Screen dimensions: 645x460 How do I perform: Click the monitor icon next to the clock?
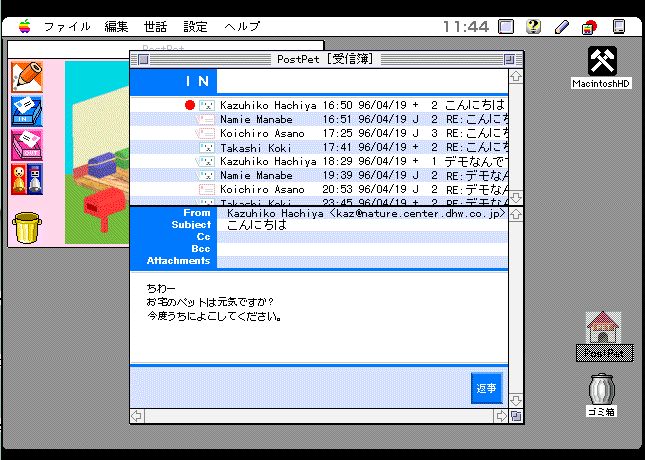(x=506, y=27)
